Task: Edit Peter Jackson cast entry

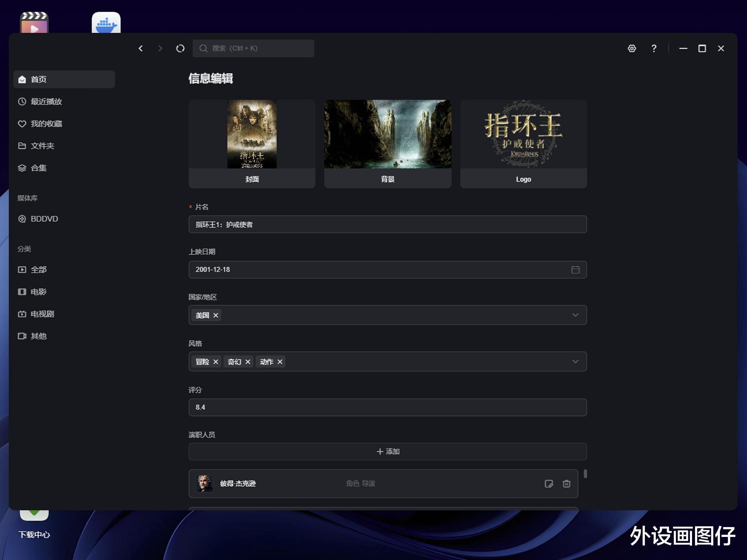Action: coord(549,484)
